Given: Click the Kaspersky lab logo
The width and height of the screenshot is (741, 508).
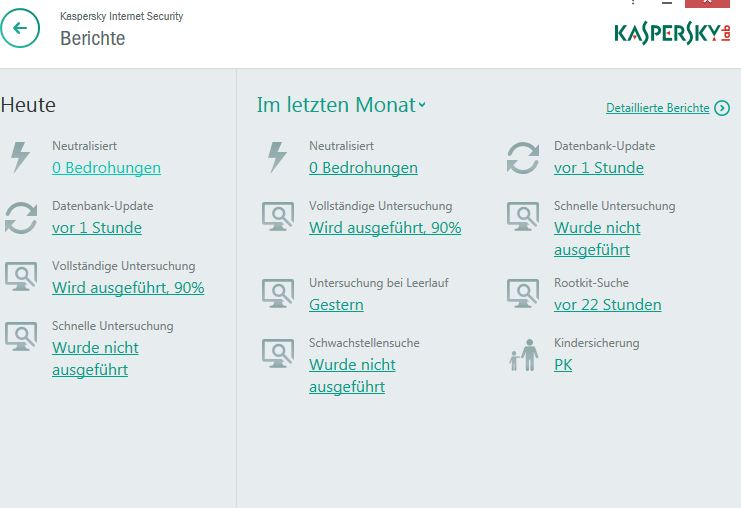Looking at the screenshot, I should pyautogui.click(x=672, y=34).
